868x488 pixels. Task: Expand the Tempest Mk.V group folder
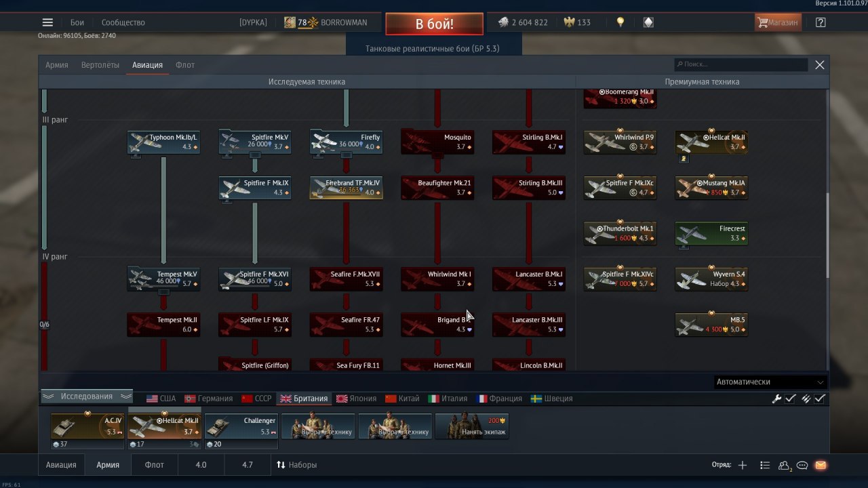point(163,279)
